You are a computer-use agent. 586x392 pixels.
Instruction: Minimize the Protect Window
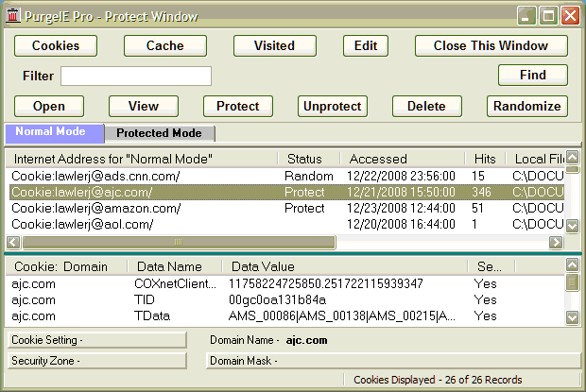[526, 16]
